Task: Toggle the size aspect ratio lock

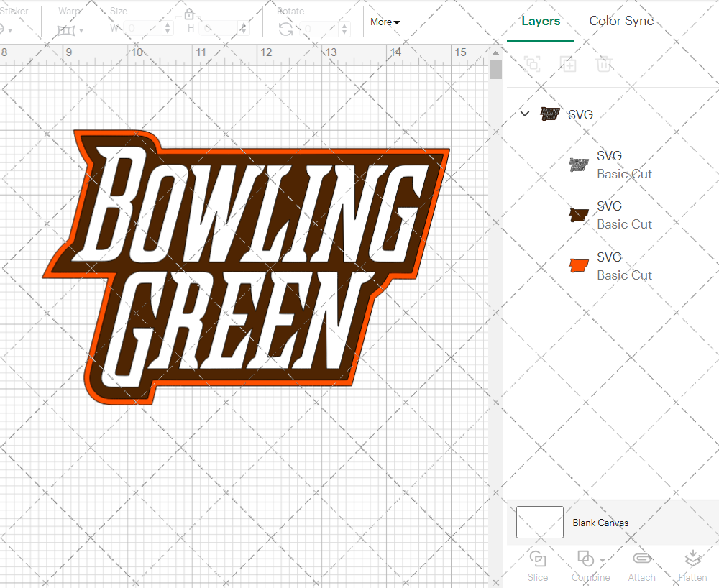Action: (189, 14)
